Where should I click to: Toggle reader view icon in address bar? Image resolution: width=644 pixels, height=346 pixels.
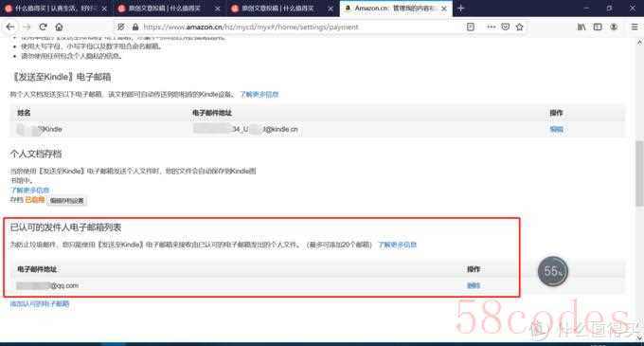[471, 27]
